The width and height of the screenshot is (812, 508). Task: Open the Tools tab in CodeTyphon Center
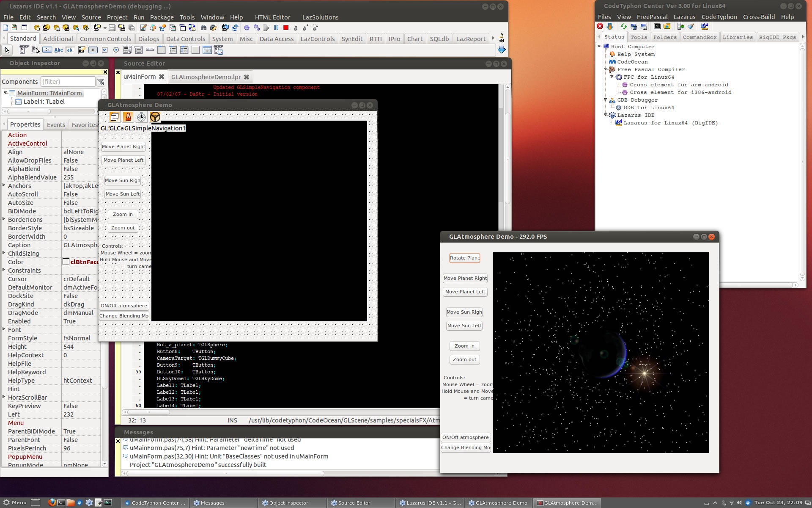(639, 37)
